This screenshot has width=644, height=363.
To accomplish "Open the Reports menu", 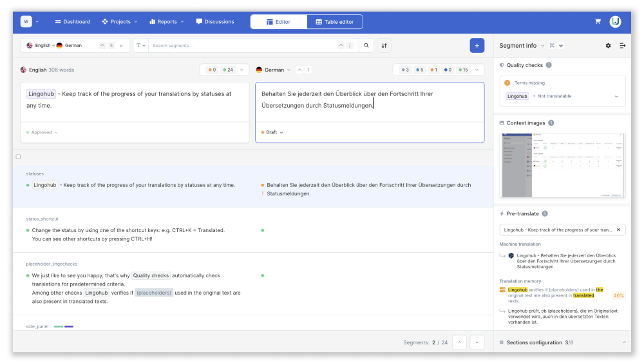I will click(x=166, y=22).
